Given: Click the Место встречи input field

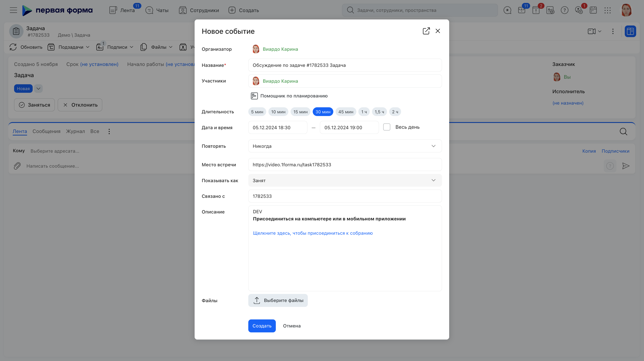Looking at the screenshot, I should (345, 164).
